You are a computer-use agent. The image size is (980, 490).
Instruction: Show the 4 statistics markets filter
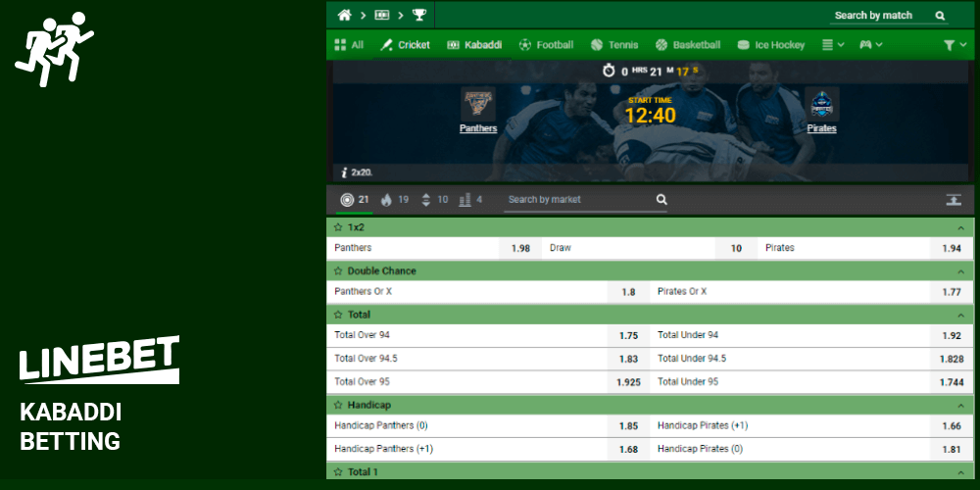point(470,200)
